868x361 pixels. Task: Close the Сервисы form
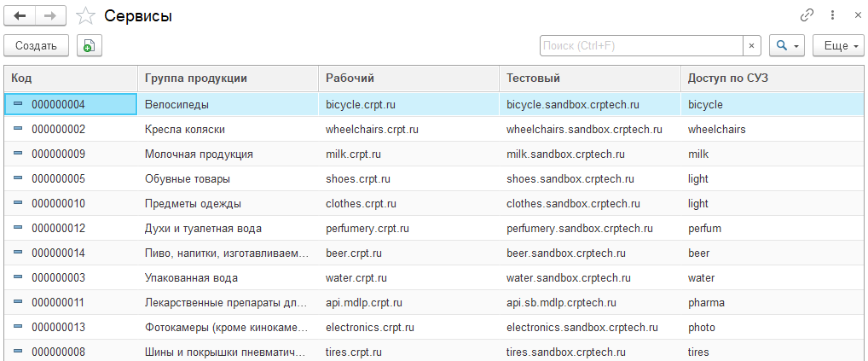(855, 15)
